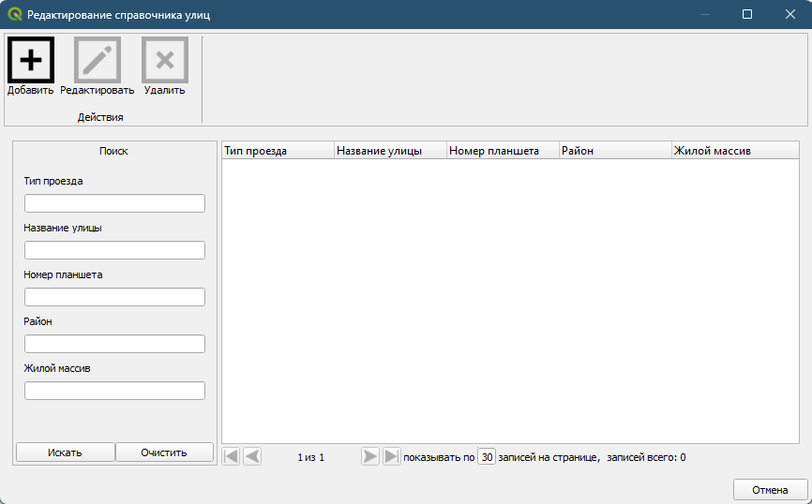Sort table by Название улицы column
This screenshot has width=812, height=504.
tap(390, 151)
